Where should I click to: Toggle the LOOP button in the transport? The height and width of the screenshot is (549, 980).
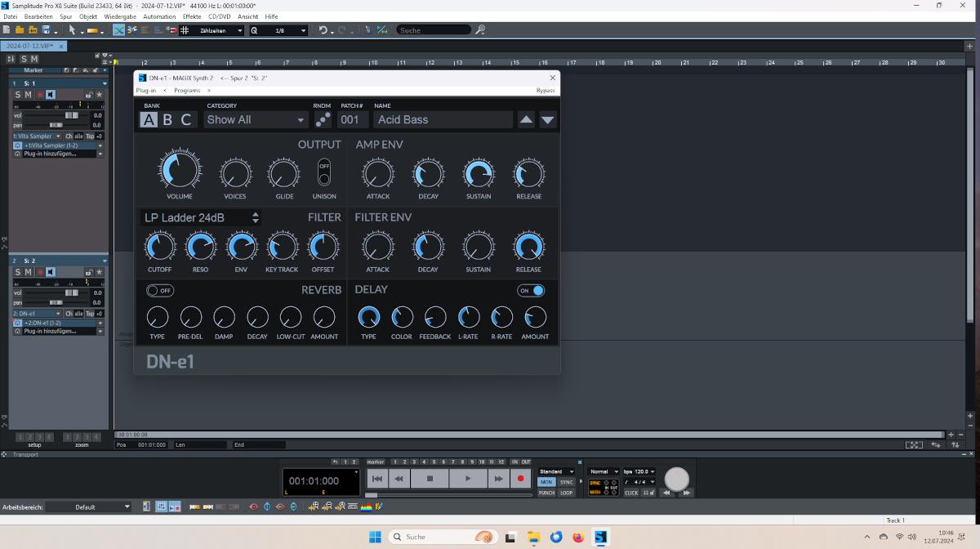567,493
